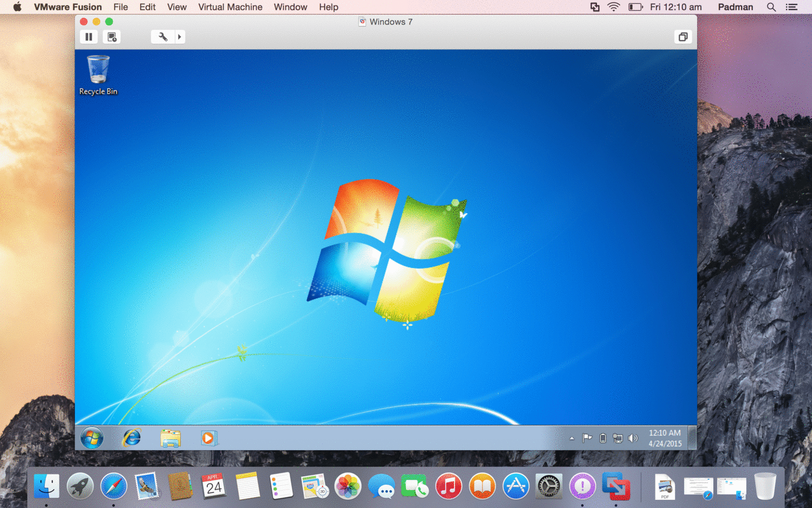Open Windows Explorer from the taskbar
812x508 pixels.
tap(170, 438)
